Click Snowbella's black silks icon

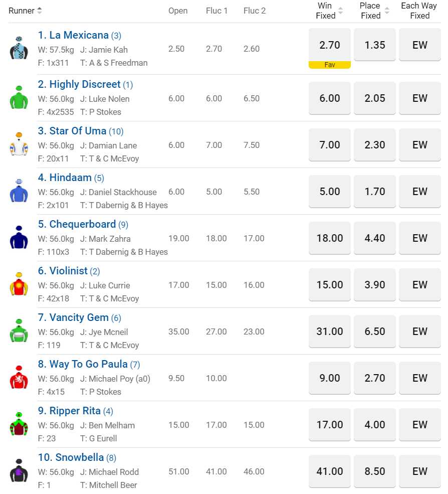19,470
